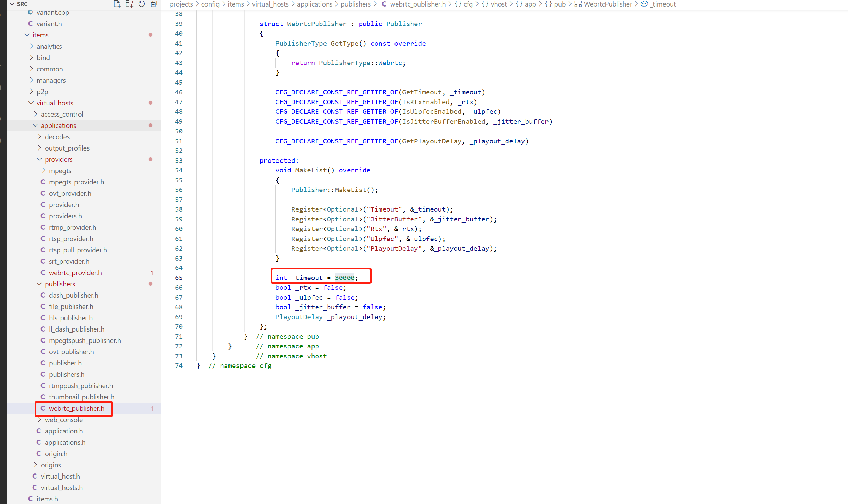The width and height of the screenshot is (848, 504).
Task: Click the C++ icon beside variant.cpp
Action: tap(31, 12)
